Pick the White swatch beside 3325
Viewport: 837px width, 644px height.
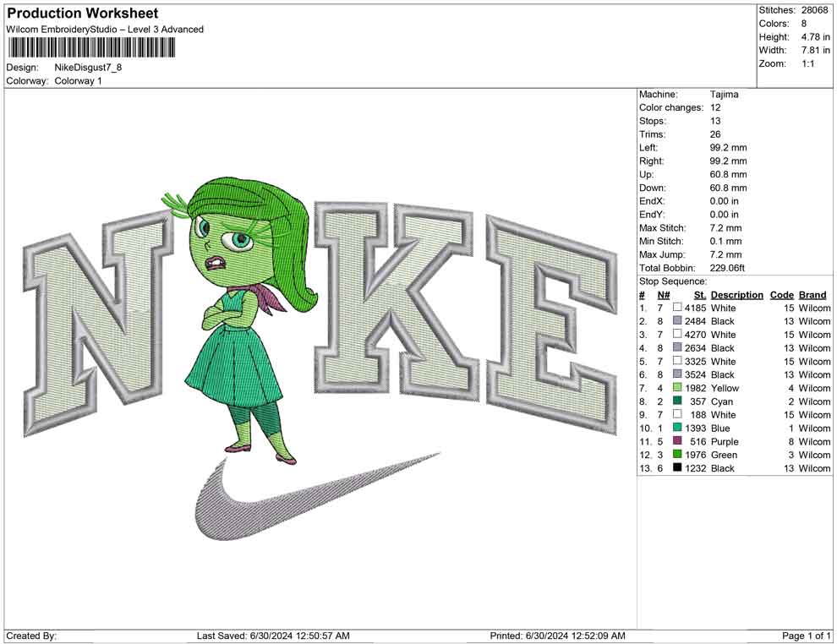[677, 360]
